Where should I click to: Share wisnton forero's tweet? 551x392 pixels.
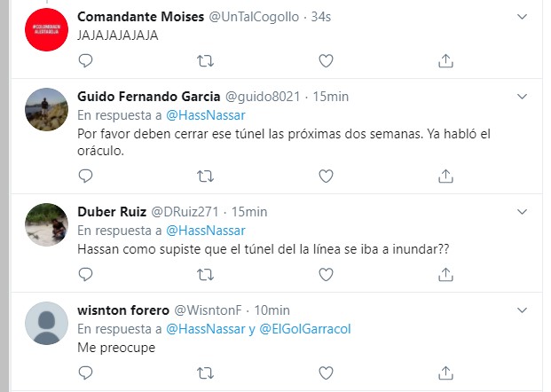[x=445, y=373]
